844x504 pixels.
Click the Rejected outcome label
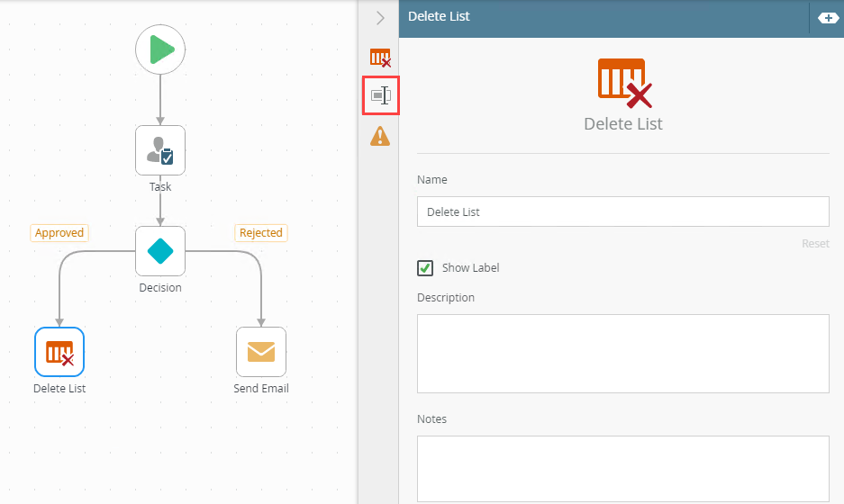pyautogui.click(x=261, y=233)
